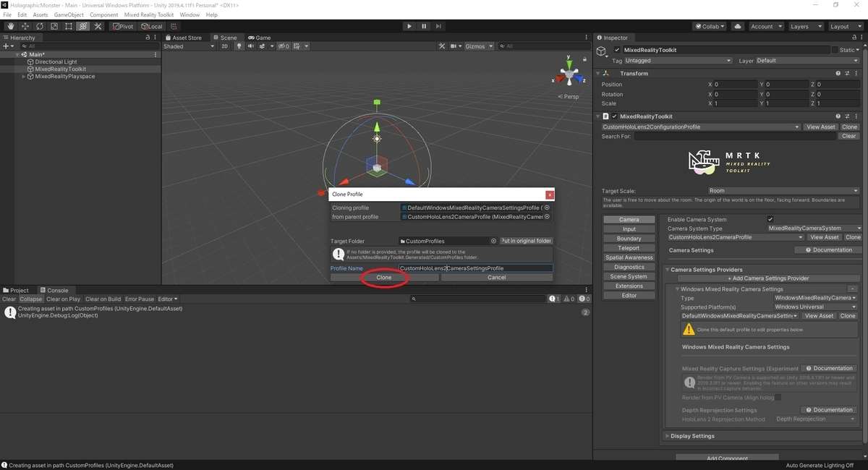Open cloud services icon
Image resolution: width=868 pixels, height=470 pixels.
click(737, 26)
